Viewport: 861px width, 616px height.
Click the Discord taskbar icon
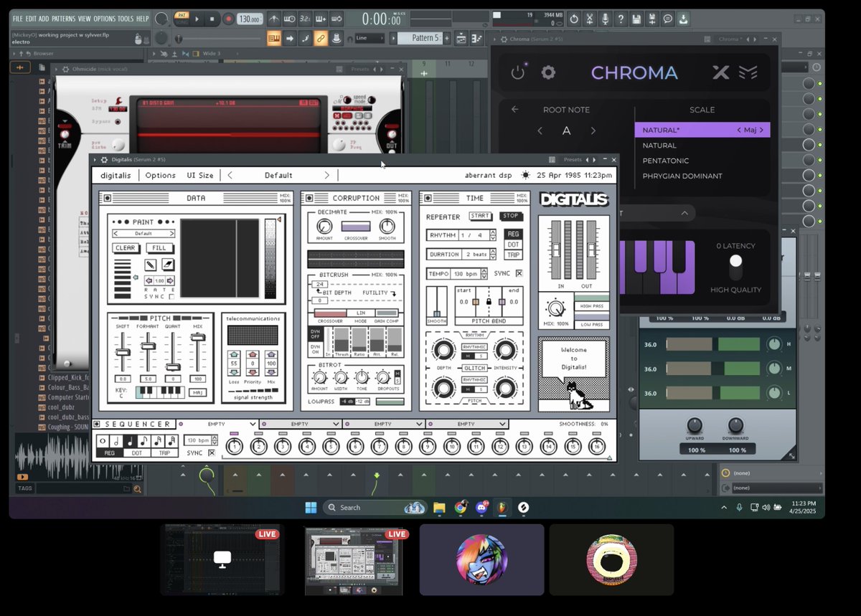click(x=481, y=508)
